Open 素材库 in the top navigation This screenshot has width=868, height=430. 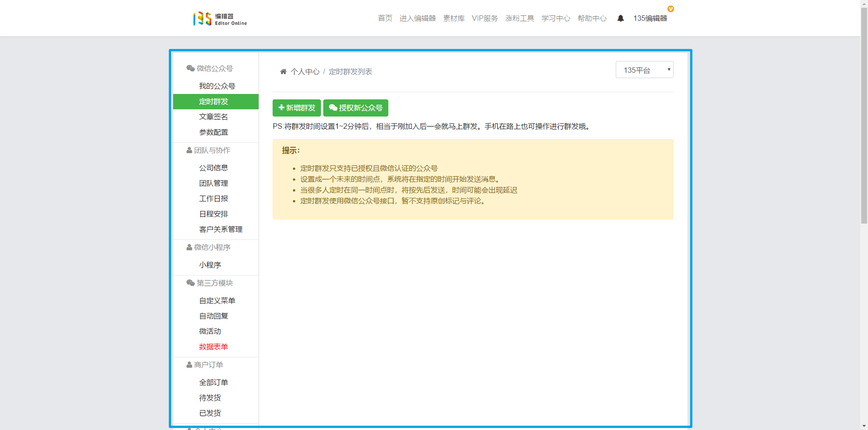[453, 19]
